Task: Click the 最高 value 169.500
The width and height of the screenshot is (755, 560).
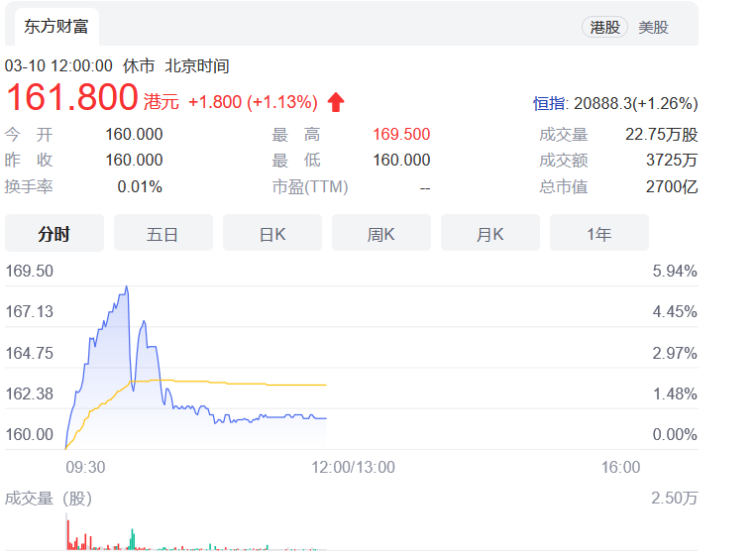Action: click(401, 134)
